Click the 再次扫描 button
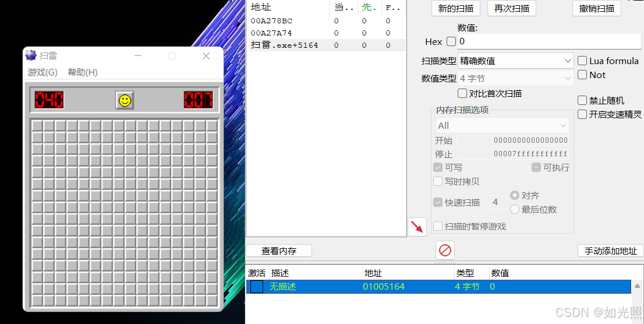The image size is (644, 324). tap(512, 8)
